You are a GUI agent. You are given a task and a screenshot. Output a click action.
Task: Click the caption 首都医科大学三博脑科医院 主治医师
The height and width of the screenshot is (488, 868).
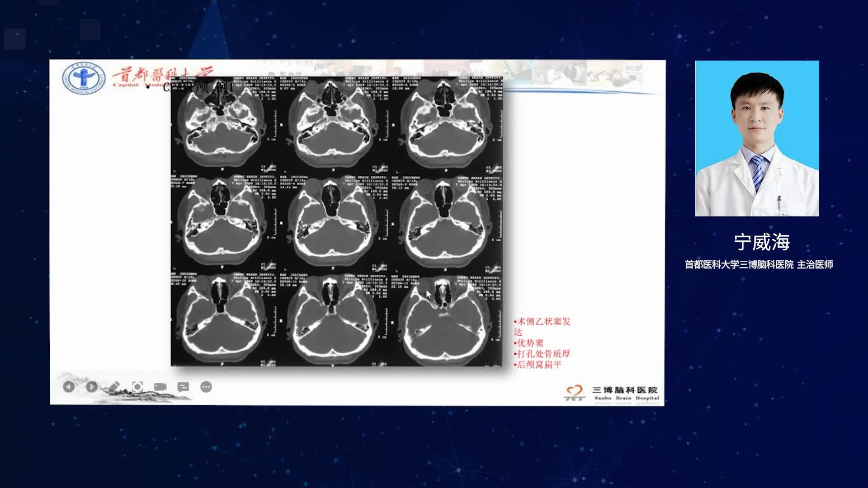759,265
